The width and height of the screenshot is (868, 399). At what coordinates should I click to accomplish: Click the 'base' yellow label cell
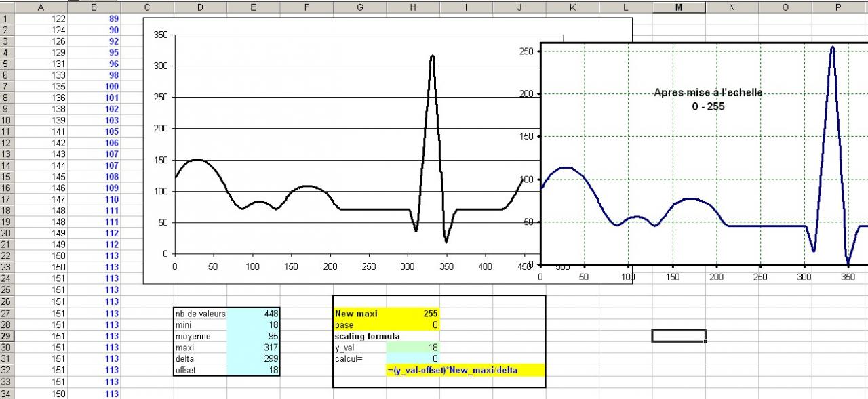coord(359,324)
